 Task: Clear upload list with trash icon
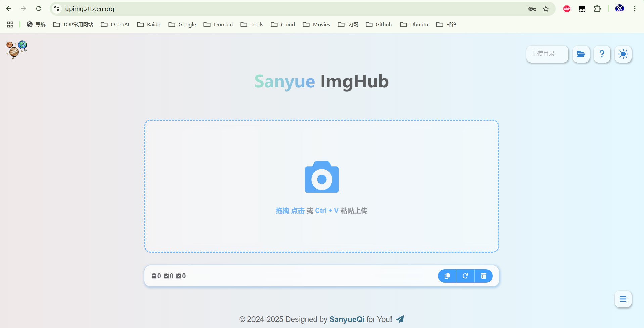[x=484, y=276]
